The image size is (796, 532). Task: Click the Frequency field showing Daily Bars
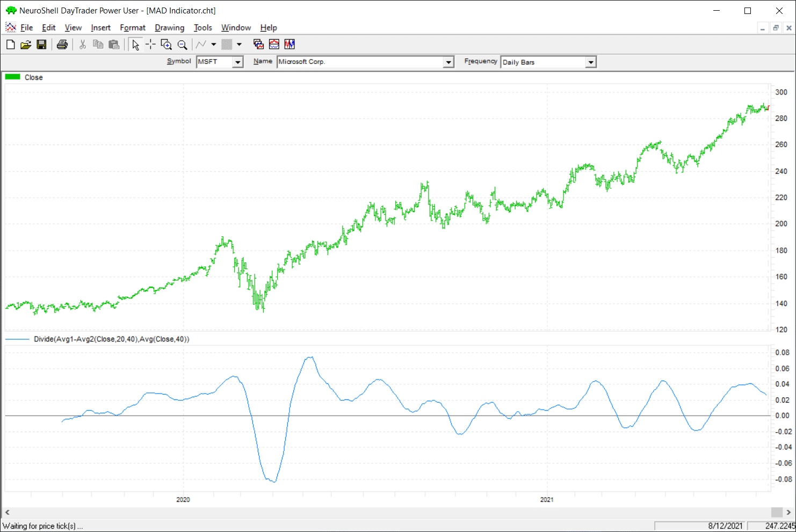544,62
